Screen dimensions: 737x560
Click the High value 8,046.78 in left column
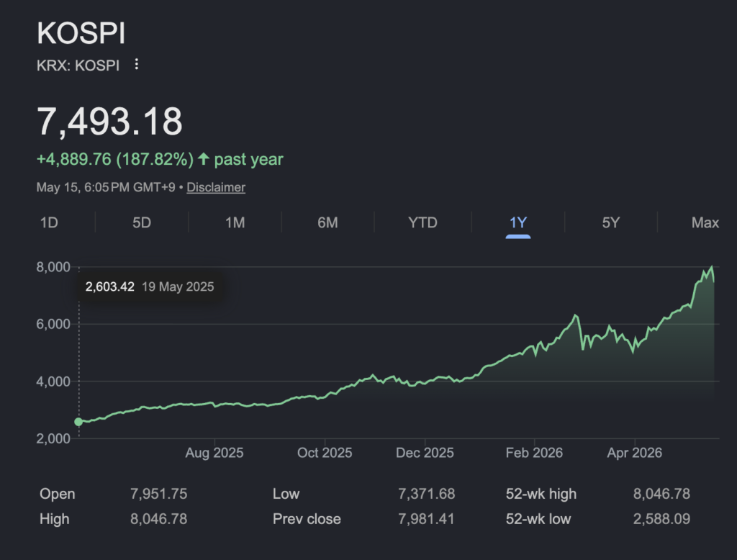158,519
